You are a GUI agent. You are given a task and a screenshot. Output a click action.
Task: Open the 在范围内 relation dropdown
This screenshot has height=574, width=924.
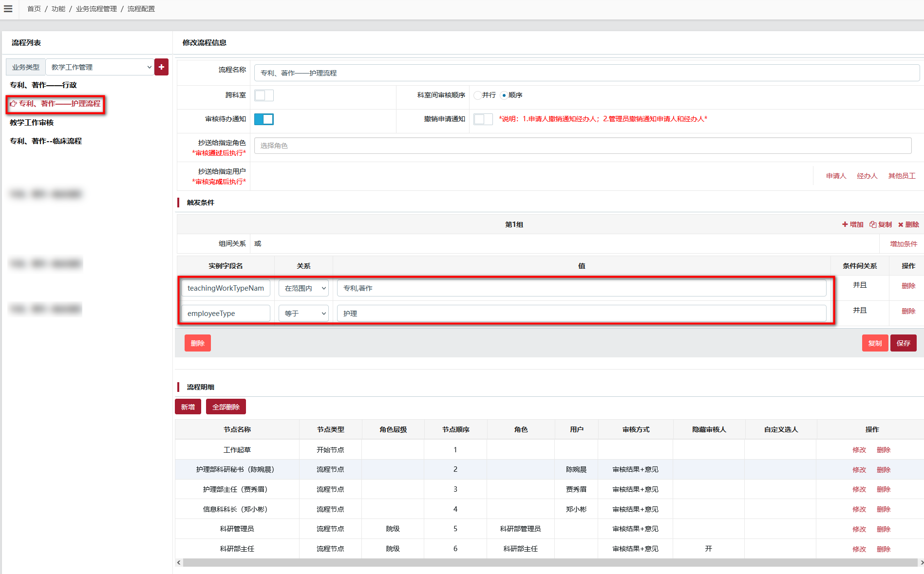coord(303,288)
